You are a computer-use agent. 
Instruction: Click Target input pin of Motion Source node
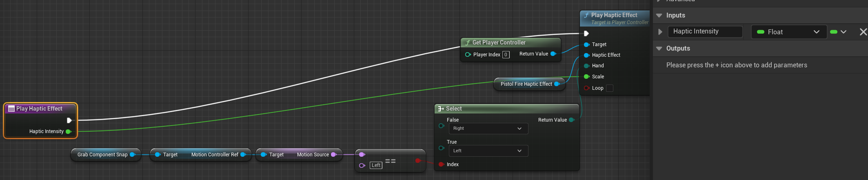tap(264, 155)
